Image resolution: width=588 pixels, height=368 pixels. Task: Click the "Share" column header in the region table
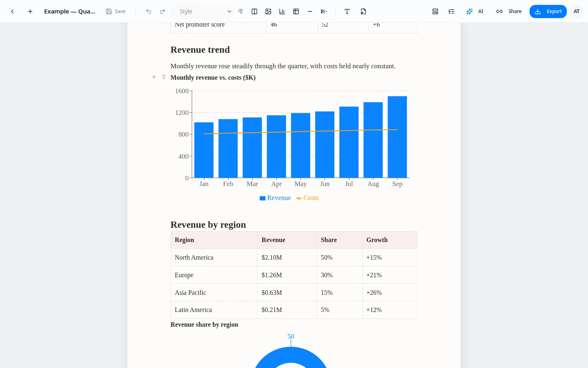(339, 240)
